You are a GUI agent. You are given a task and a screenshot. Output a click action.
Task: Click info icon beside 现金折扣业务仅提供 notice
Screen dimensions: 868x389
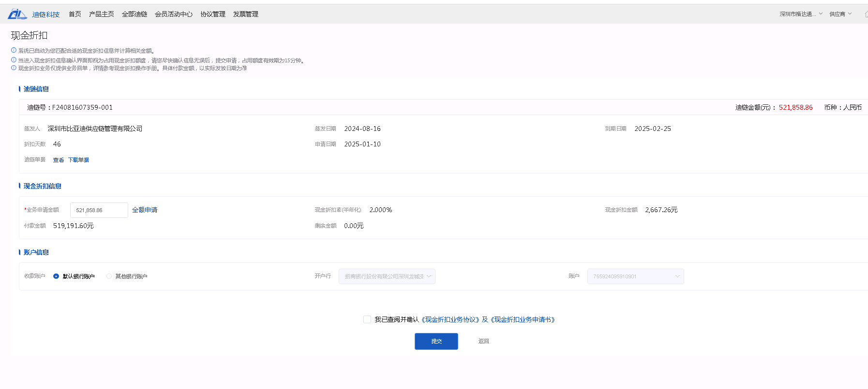[14, 68]
